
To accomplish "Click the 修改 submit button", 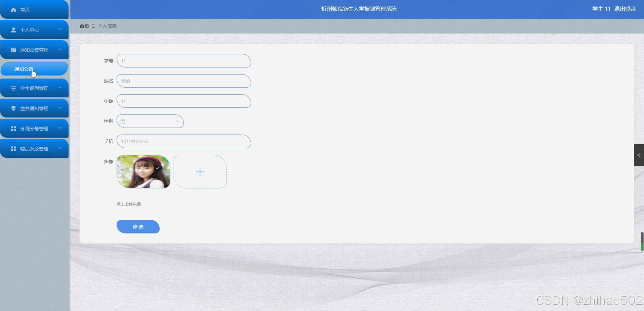I will pos(138,227).
